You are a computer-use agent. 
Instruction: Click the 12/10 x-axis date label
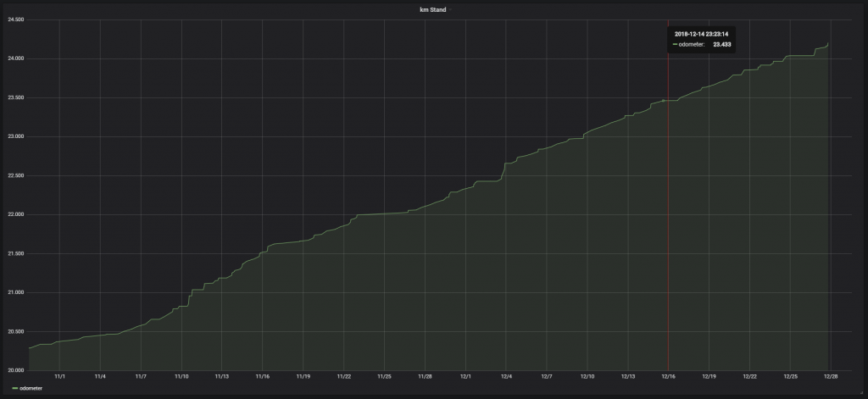587,375
